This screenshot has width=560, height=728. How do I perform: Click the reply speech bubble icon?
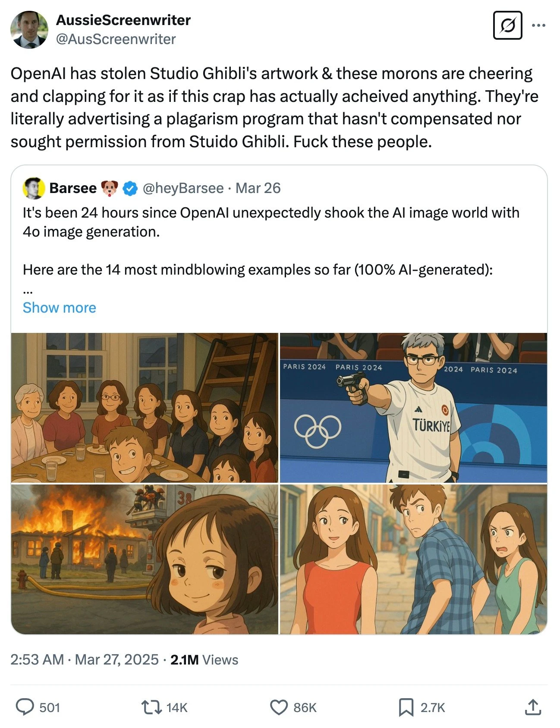click(x=25, y=707)
